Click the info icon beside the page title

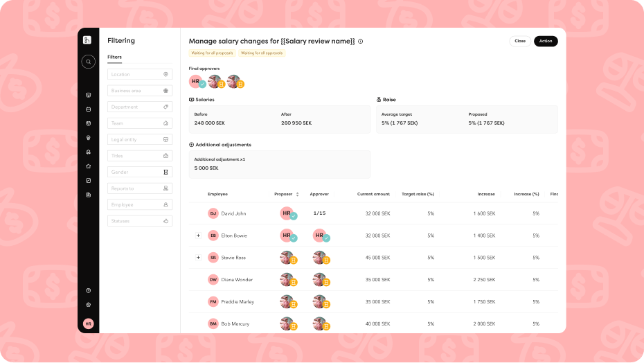pos(360,42)
